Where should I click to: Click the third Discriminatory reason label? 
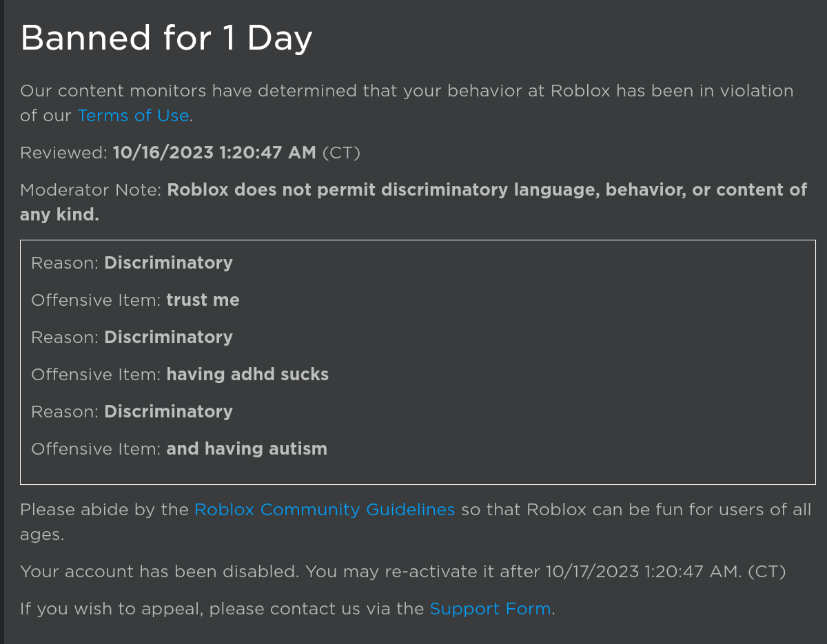[x=168, y=412]
